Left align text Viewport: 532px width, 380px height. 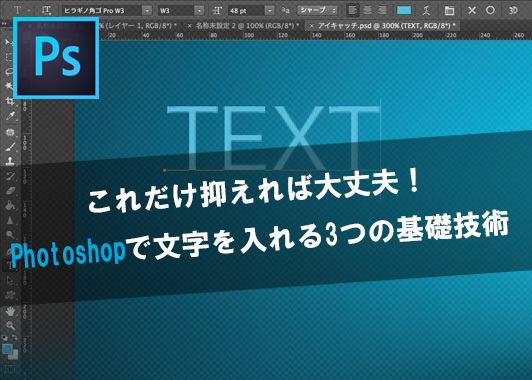pyautogui.click(x=353, y=11)
